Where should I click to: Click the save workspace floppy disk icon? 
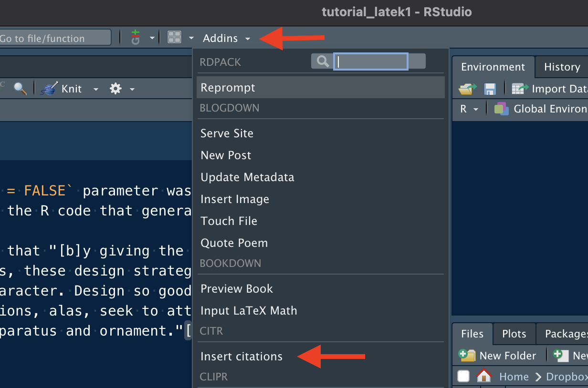click(490, 89)
